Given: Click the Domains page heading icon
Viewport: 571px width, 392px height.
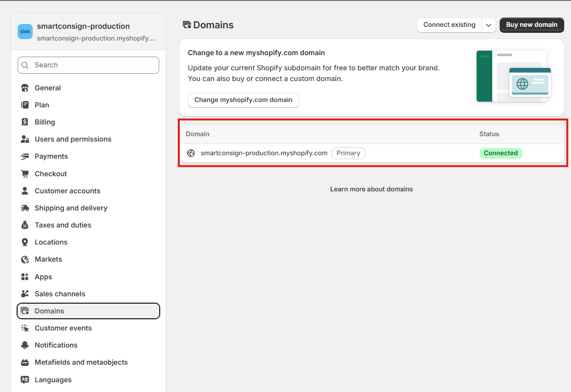Looking at the screenshot, I should (187, 25).
